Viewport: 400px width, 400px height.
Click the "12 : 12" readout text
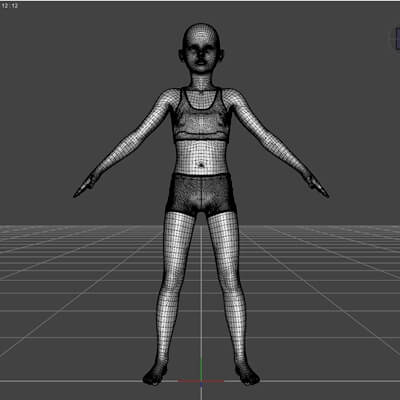pos(9,6)
